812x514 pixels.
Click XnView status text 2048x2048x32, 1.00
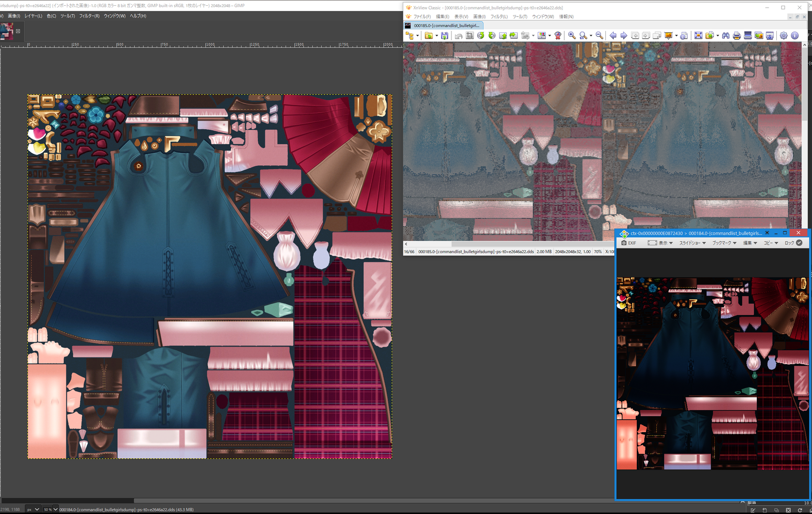(x=572, y=252)
